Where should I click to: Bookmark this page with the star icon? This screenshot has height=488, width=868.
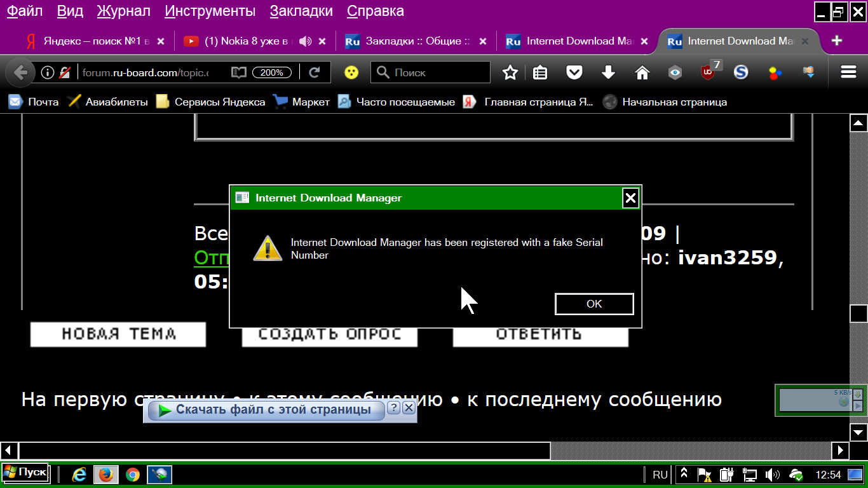[510, 72]
